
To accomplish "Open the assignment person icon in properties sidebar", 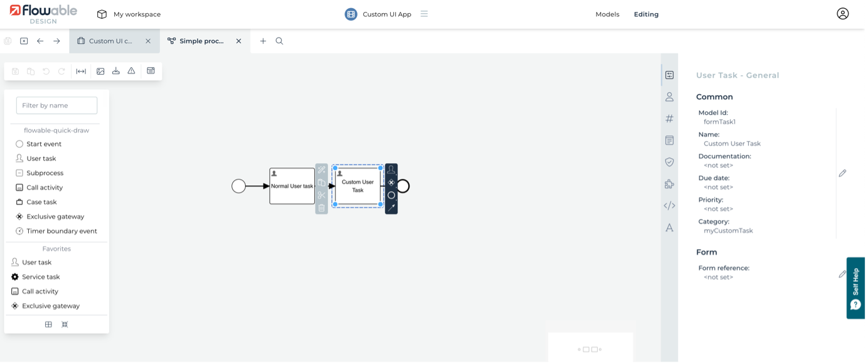I will (669, 97).
